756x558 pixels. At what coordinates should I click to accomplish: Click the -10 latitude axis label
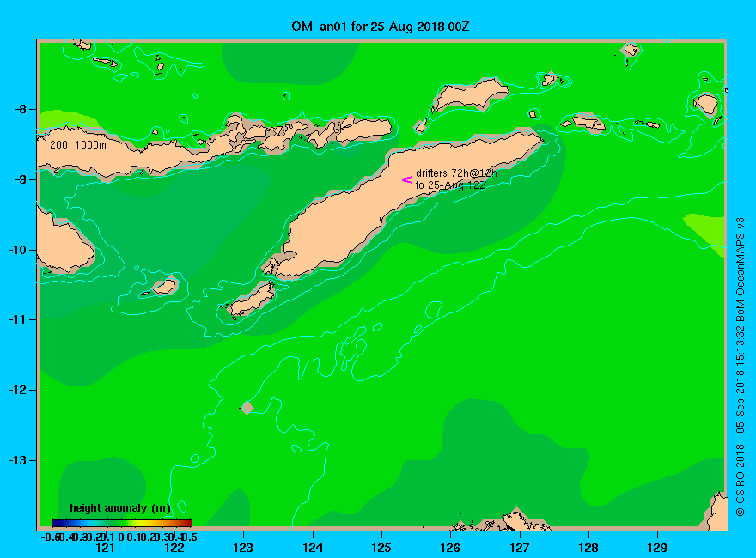tap(18, 250)
